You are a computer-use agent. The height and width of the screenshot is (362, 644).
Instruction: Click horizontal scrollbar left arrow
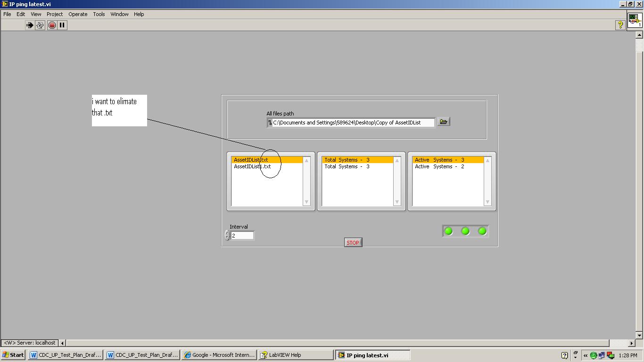[62, 343]
